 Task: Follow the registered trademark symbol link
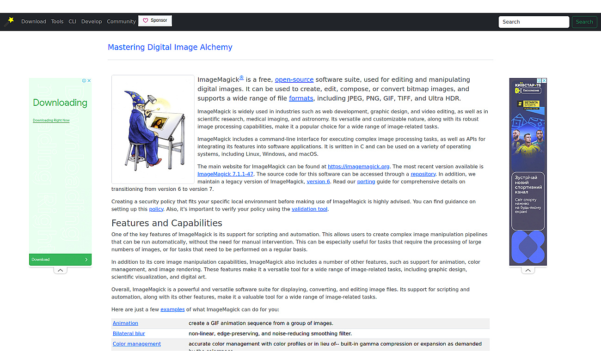click(x=241, y=78)
